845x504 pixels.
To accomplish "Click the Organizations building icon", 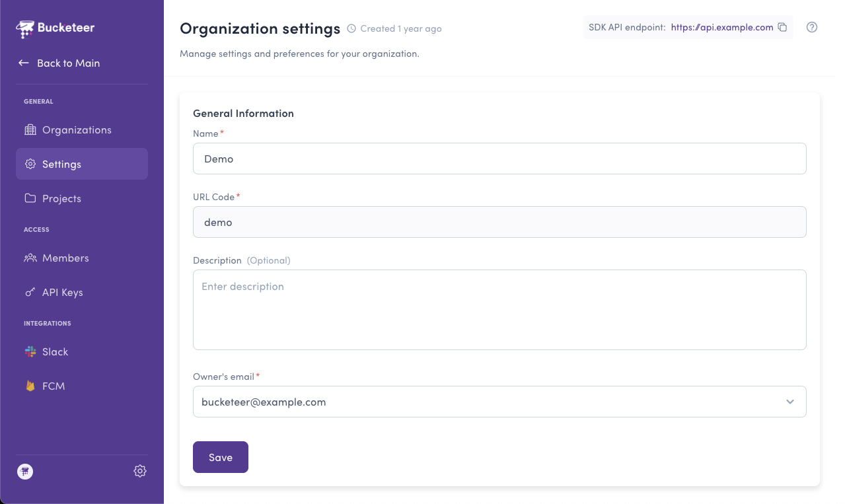I will [x=30, y=129].
